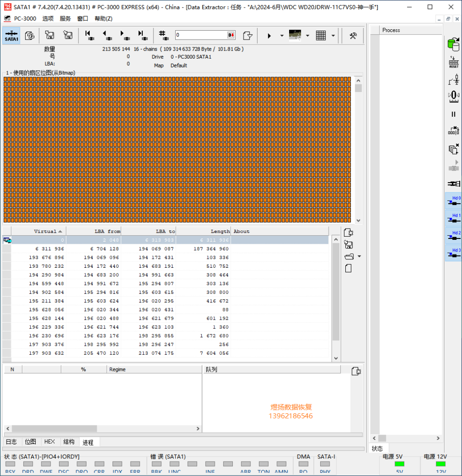Toggle head Hd 3 button
462x476 pixels.
454,253
